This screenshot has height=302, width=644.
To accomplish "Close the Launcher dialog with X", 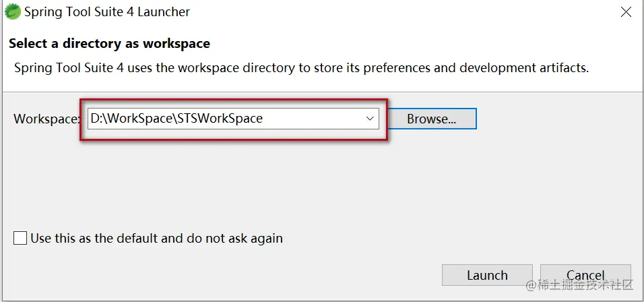I will pos(626,12).
